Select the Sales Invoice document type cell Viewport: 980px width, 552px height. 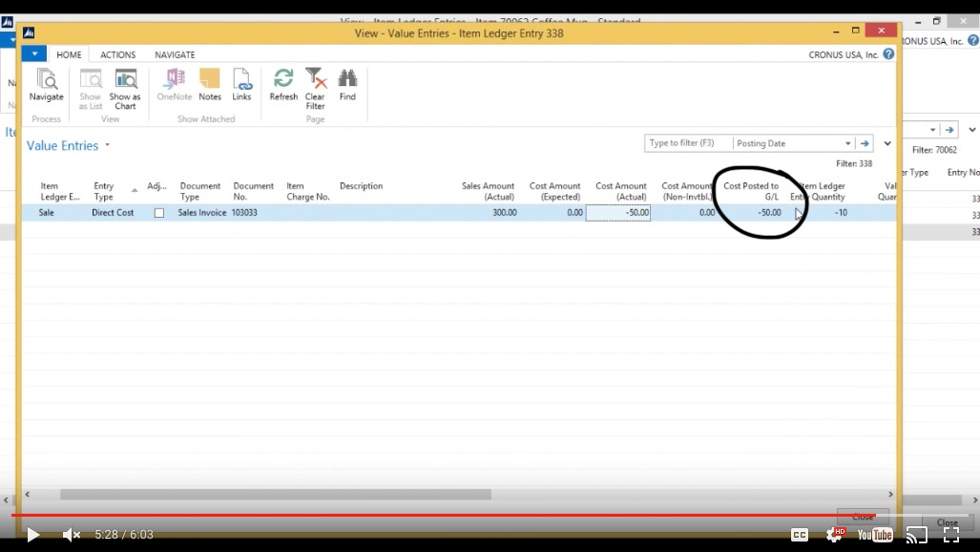pos(202,213)
